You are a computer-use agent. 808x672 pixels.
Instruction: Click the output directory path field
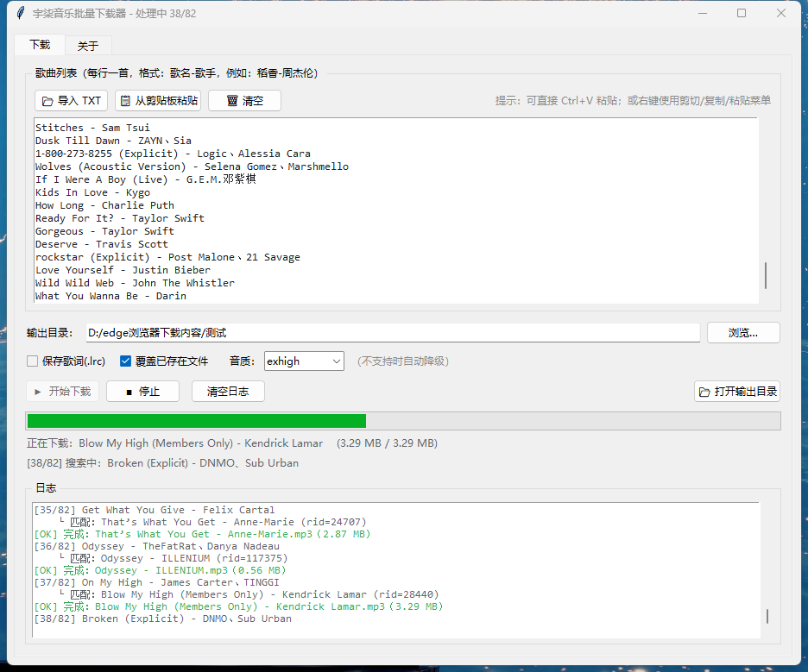pyautogui.click(x=393, y=333)
